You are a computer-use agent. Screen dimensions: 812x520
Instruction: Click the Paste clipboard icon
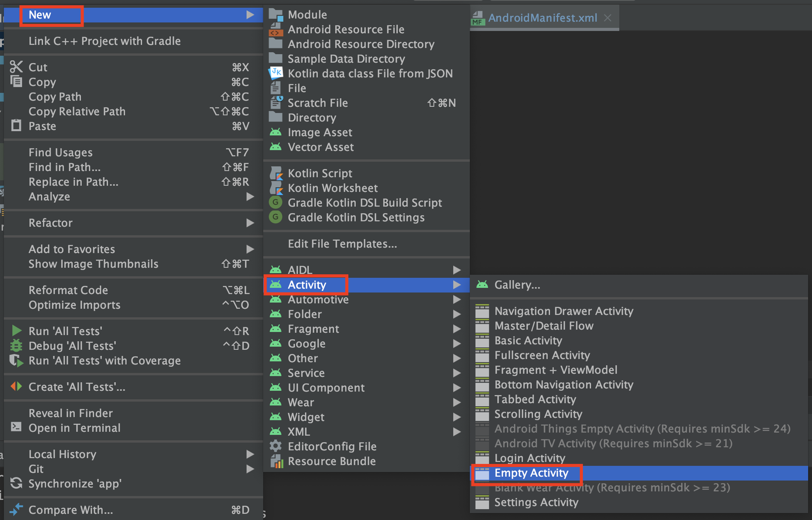[16, 126]
